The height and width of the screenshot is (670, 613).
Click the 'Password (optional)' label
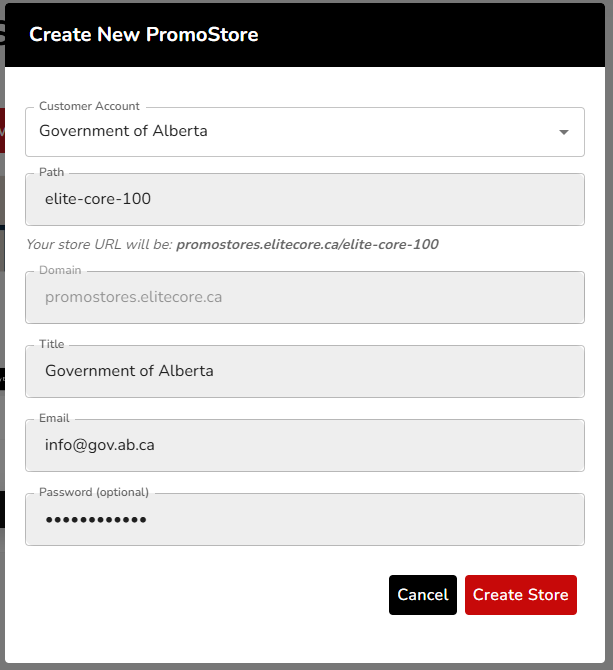point(93,492)
